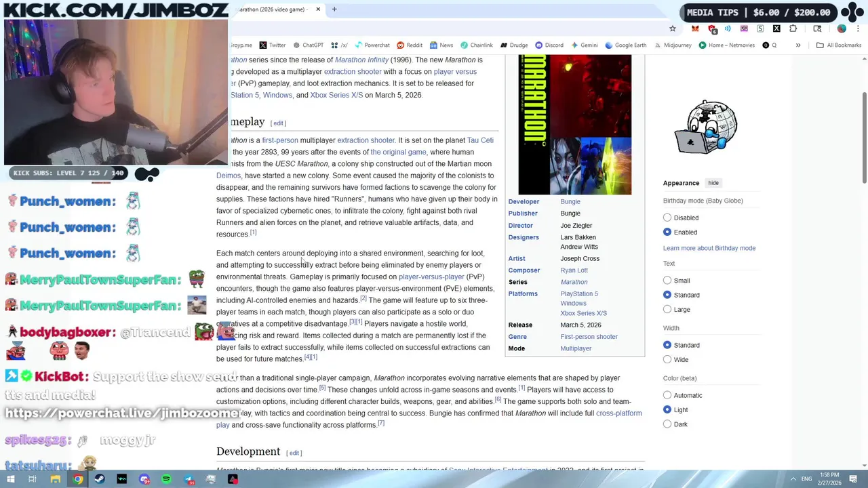868x488 pixels.
Task: Follow the Learn more about Birthday mode link
Action: (709, 248)
